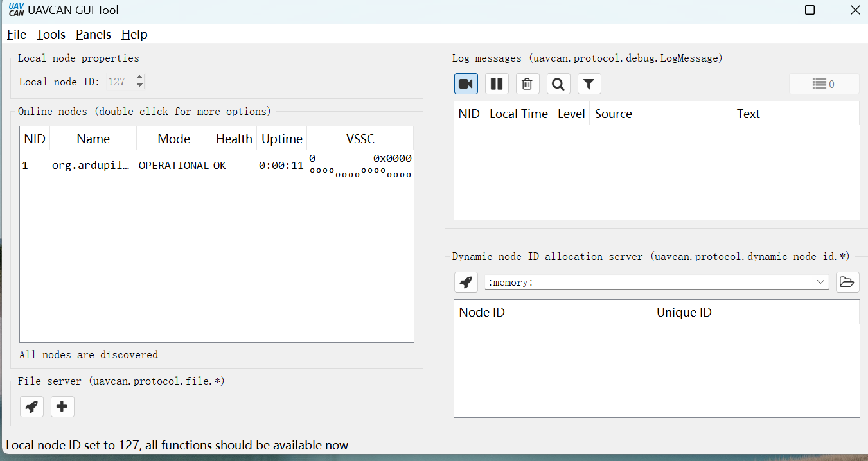Screen dimensions: 868x461
Task: Open the Help menu
Action: [134, 35]
